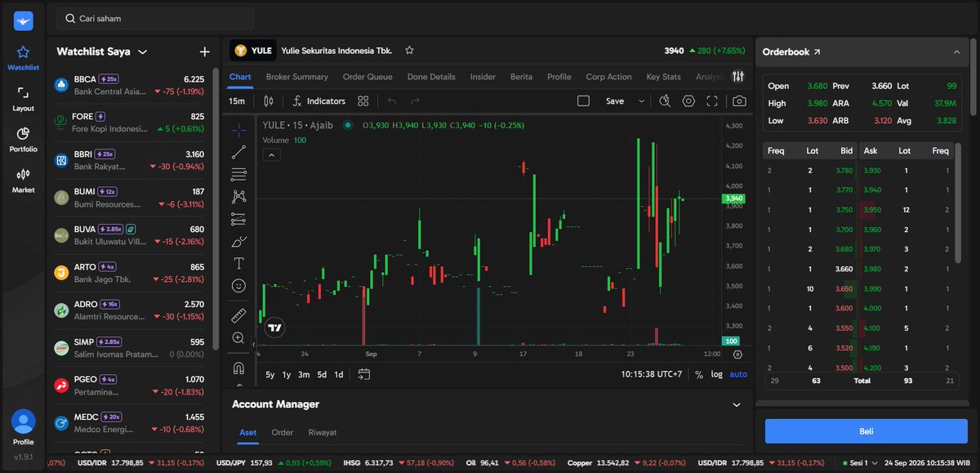Select the 3m time range
This screenshot has height=473, width=980.
pos(304,374)
